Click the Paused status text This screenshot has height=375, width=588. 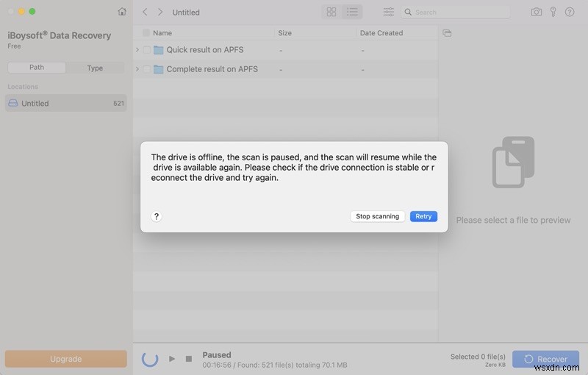217,354
